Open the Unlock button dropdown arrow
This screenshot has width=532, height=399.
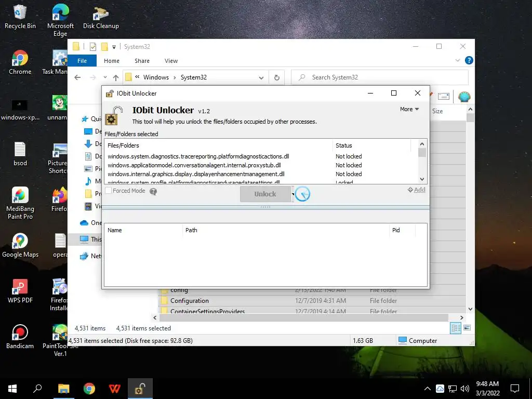click(x=293, y=194)
